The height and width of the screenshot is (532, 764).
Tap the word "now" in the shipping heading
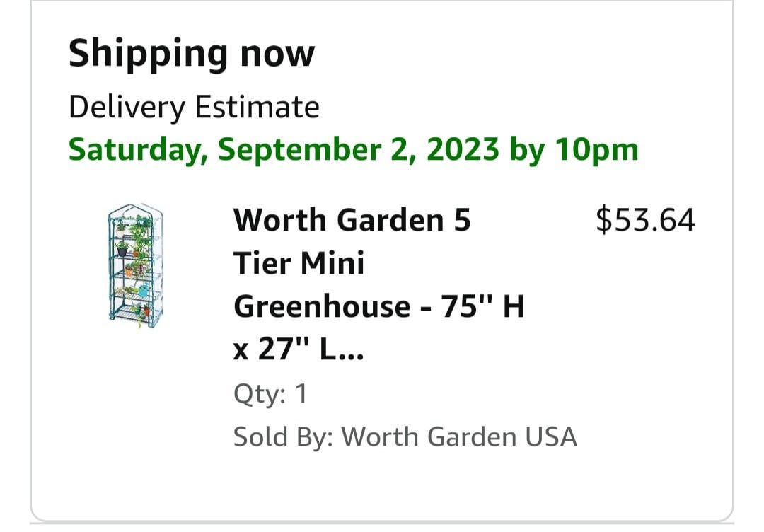tap(277, 53)
